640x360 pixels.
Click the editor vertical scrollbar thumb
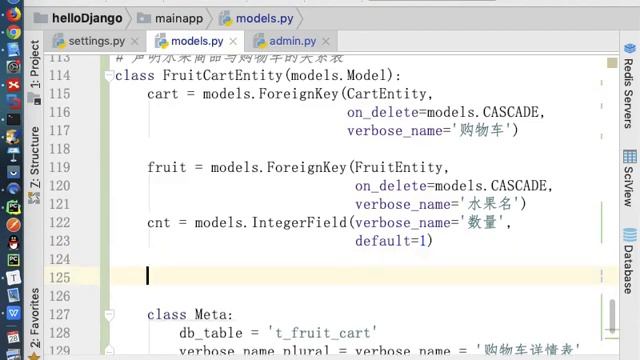point(612,316)
